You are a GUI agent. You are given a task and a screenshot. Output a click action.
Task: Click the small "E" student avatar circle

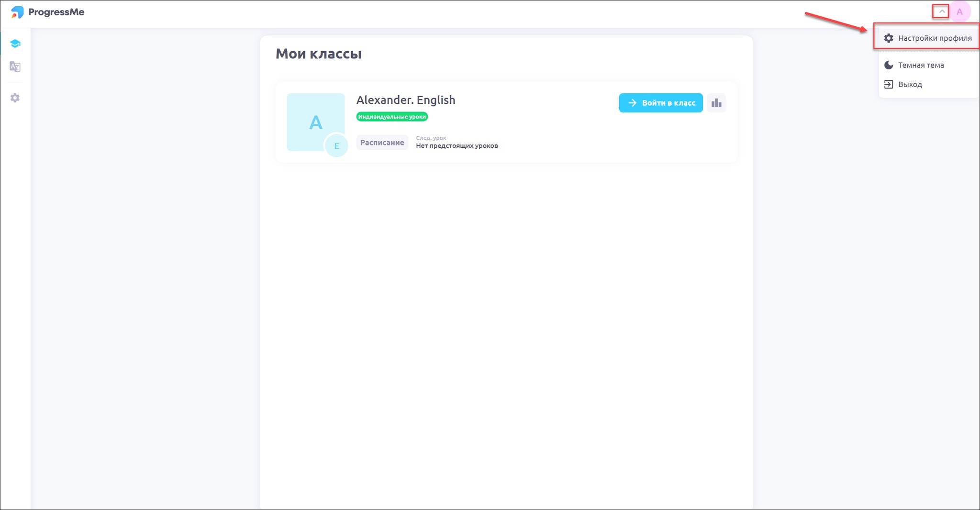coord(336,146)
